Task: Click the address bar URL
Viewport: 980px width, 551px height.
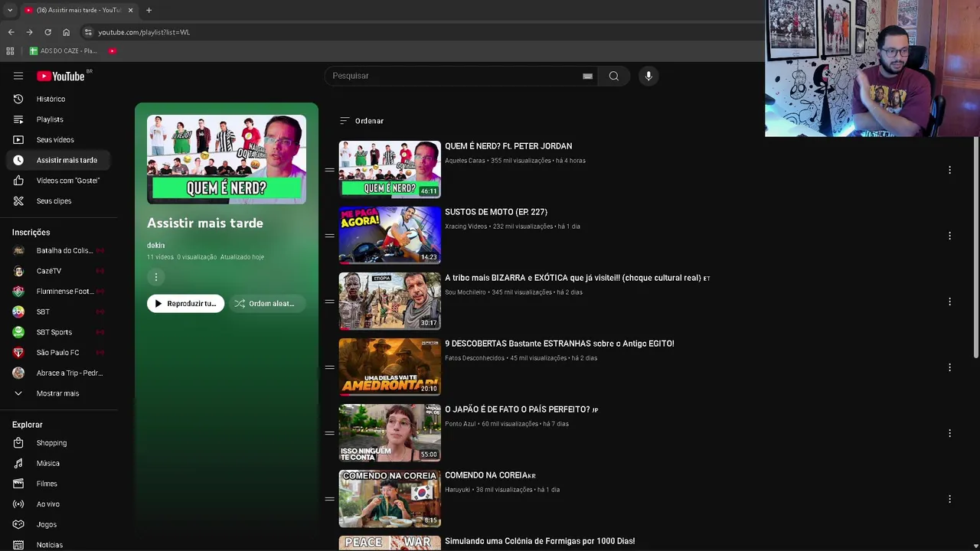Action: (144, 32)
